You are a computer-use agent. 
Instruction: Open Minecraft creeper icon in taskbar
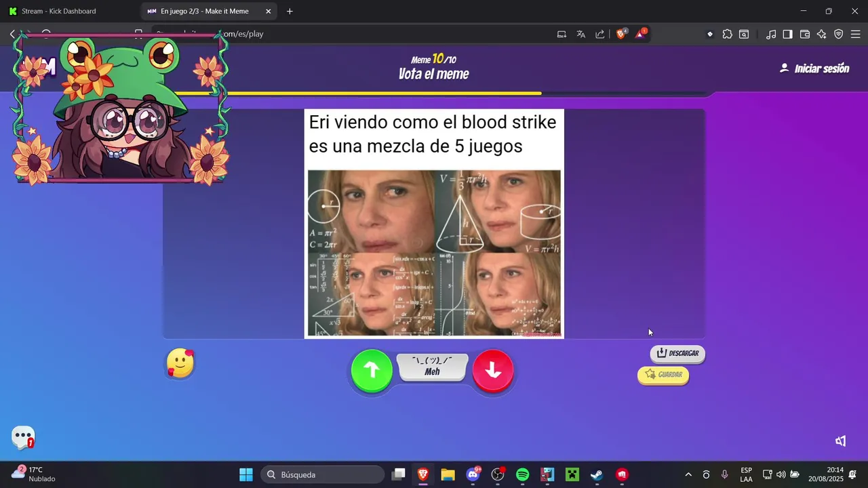click(572, 474)
